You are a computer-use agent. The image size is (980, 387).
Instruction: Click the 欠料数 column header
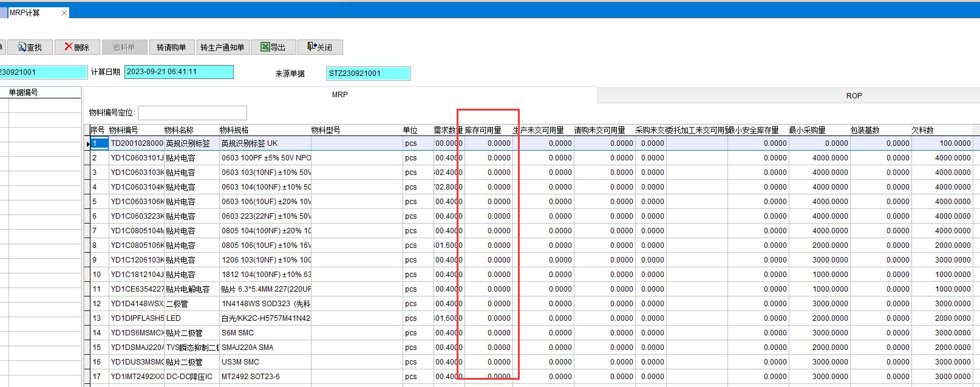(x=922, y=130)
